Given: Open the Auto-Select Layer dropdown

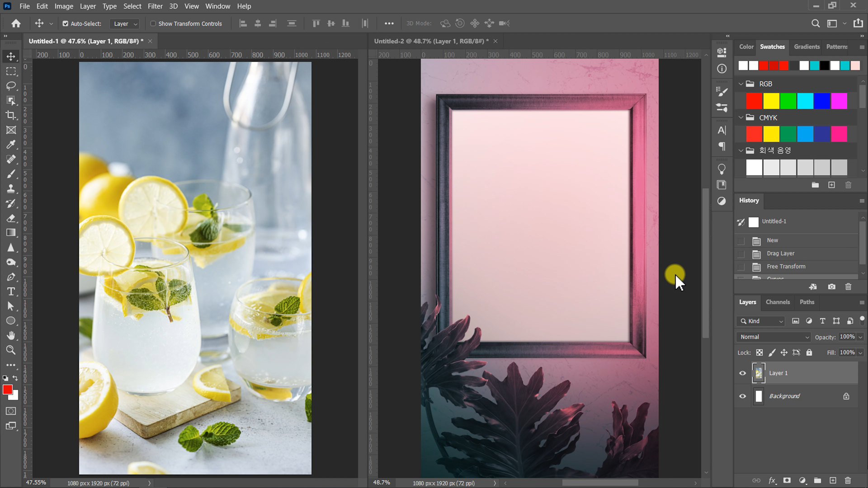Looking at the screenshot, I should tap(125, 23).
